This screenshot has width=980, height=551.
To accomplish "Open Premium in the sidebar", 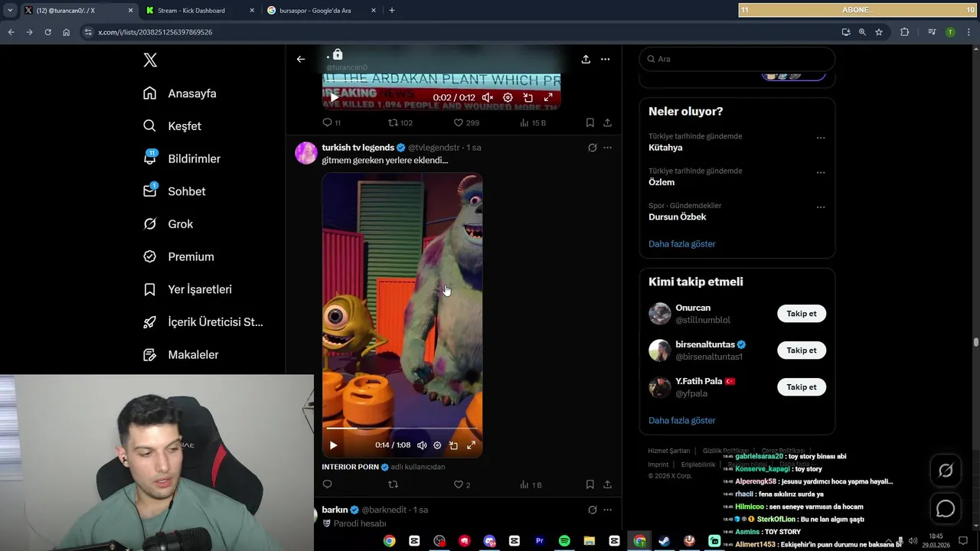I will 178,257.
